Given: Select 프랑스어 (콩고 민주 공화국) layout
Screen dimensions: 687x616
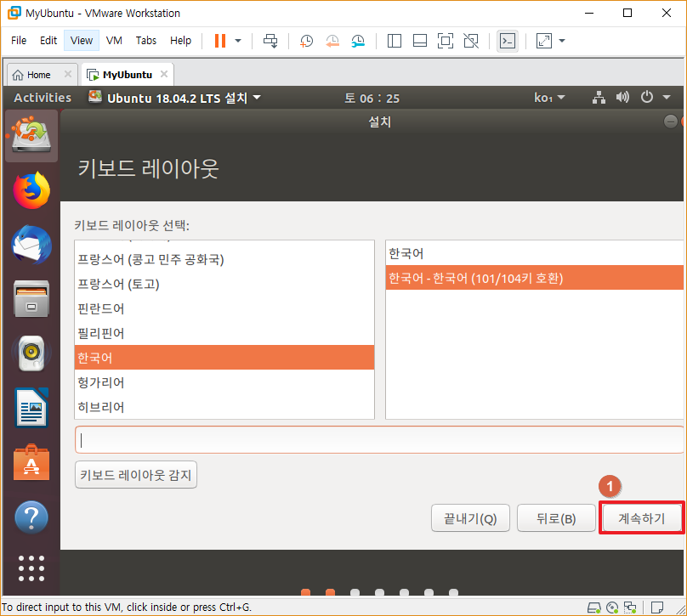Looking at the screenshot, I should click(x=224, y=260).
